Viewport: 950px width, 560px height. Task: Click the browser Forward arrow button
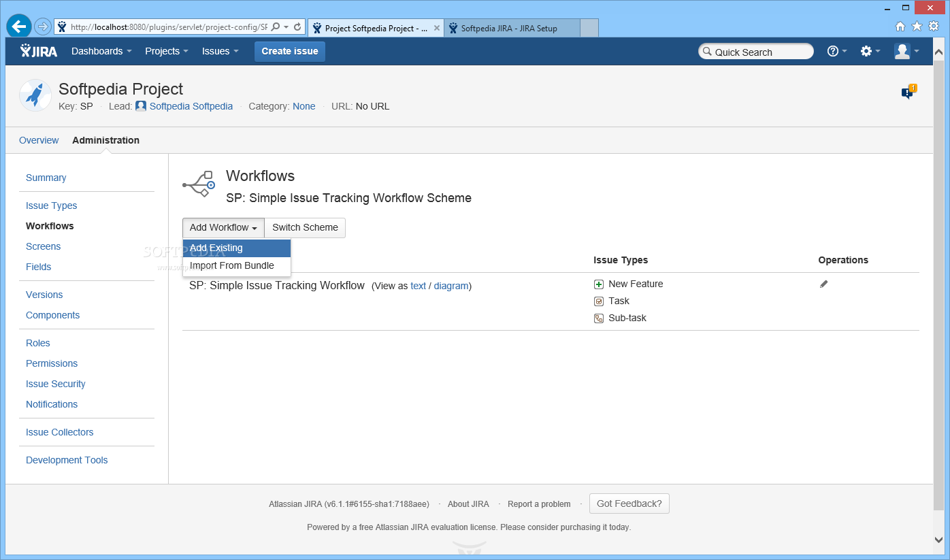43,27
